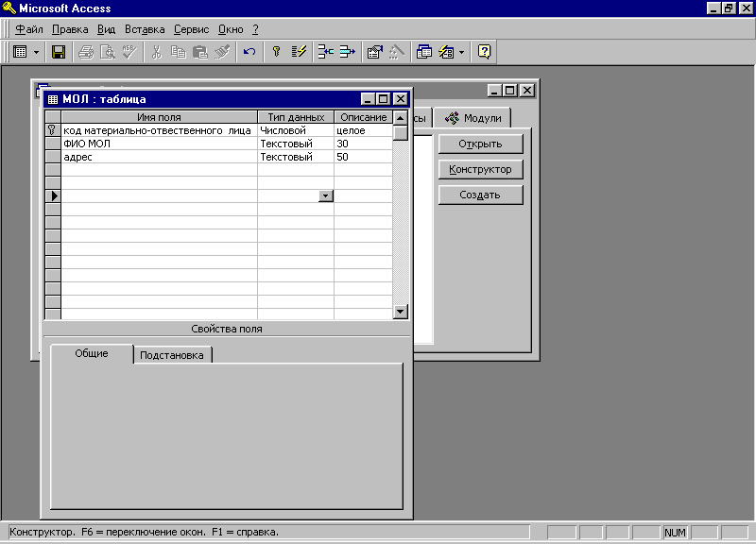Image resolution: width=756 pixels, height=544 pixels.
Task: Close the МОЛ : таблица window
Action: pos(400,99)
